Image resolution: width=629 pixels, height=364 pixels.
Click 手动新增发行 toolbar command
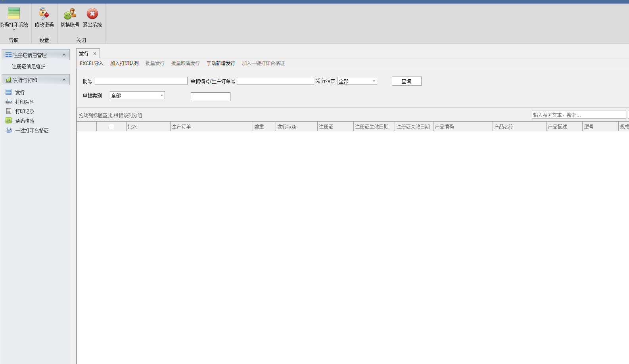tap(221, 63)
